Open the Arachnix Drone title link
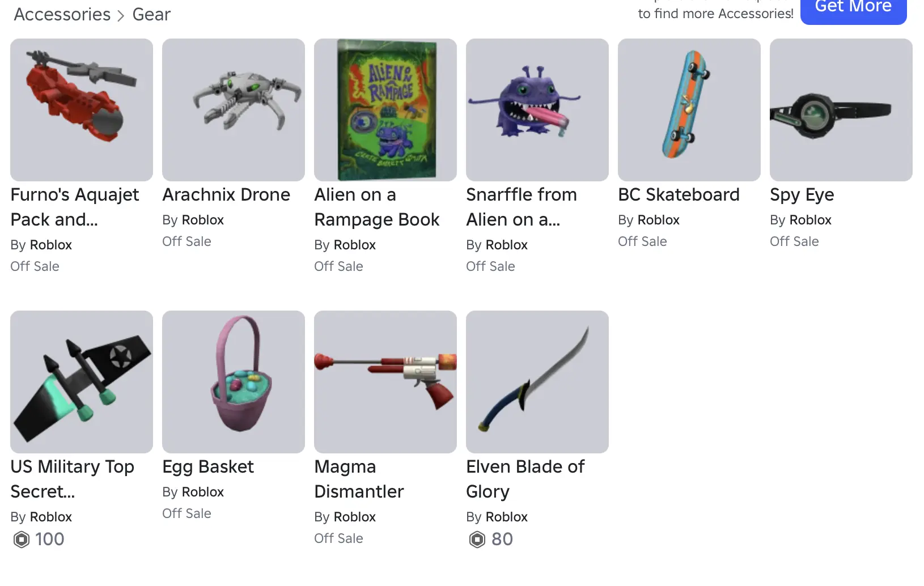The height and width of the screenshot is (586, 924). pyautogui.click(x=226, y=194)
